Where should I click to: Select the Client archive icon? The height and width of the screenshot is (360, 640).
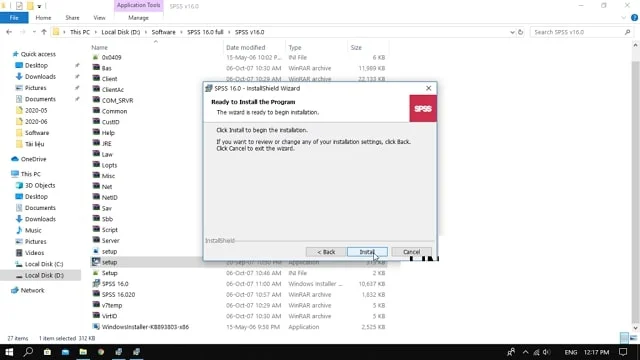pyautogui.click(x=96, y=78)
